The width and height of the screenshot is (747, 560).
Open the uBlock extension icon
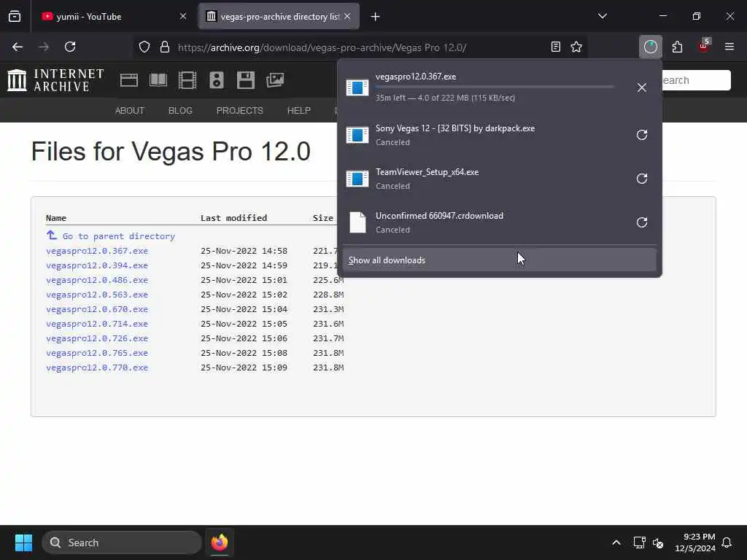pos(704,46)
